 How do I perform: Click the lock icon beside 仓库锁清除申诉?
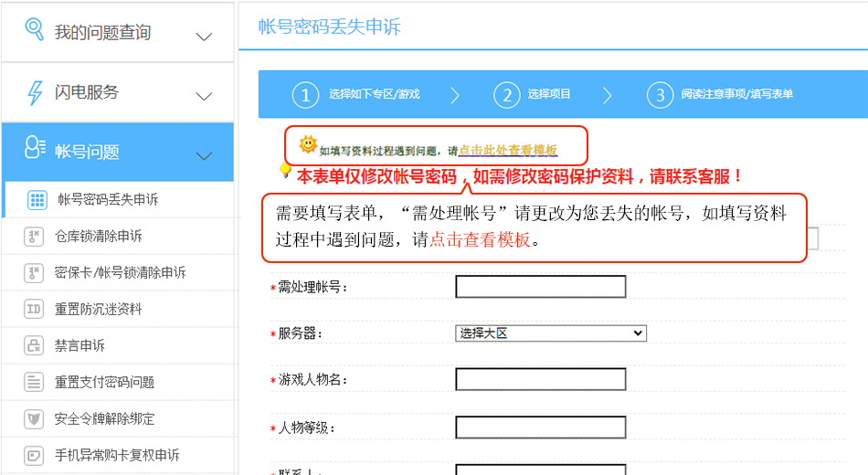(34, 237)
